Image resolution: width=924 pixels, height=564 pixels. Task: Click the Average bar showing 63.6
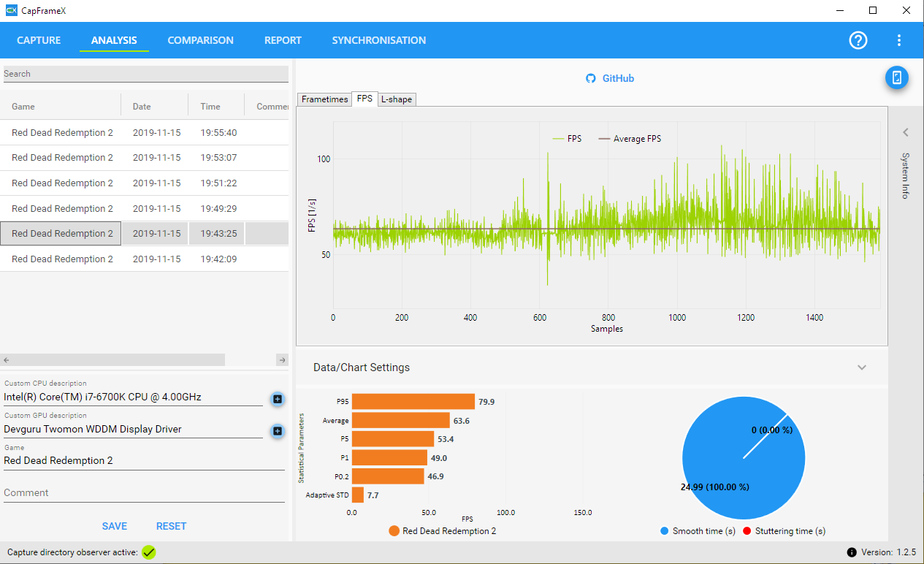click(x=401, y=420)
